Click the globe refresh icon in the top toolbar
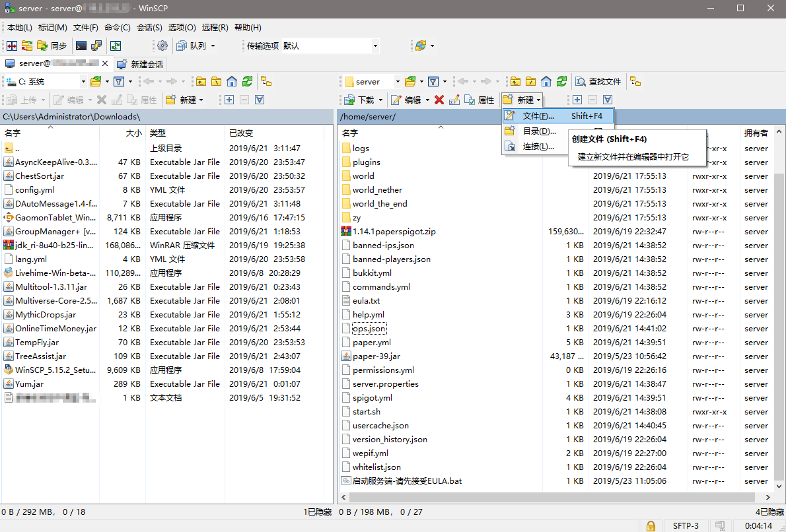The height and width of the screenshot is (532, 786). pos(421,46)
